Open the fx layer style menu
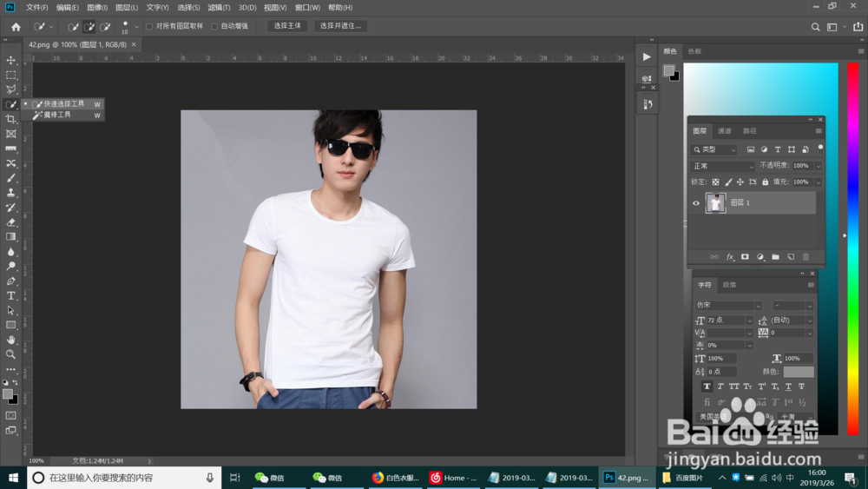868x489 pixels. coord(730,257)
